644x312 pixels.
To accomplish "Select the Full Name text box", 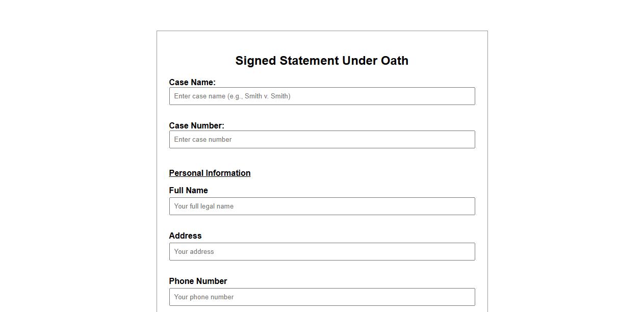I will (322, 206).
